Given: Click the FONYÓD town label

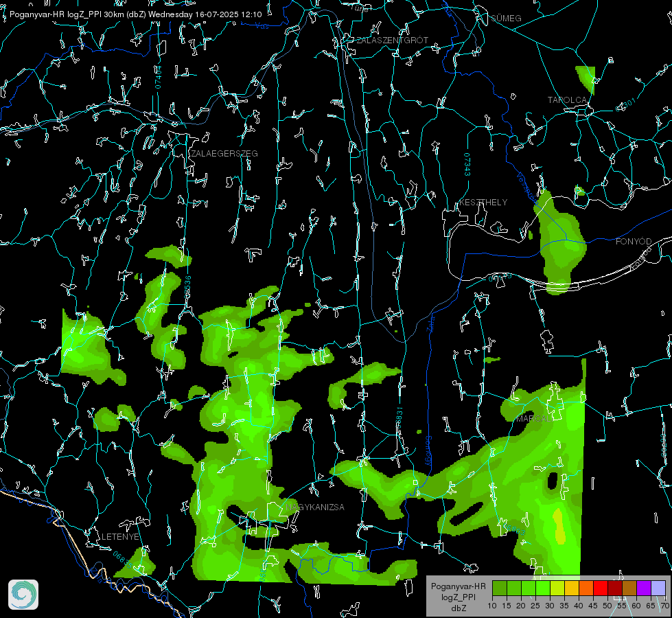Looking at the screenshot, I should (634, 242).
